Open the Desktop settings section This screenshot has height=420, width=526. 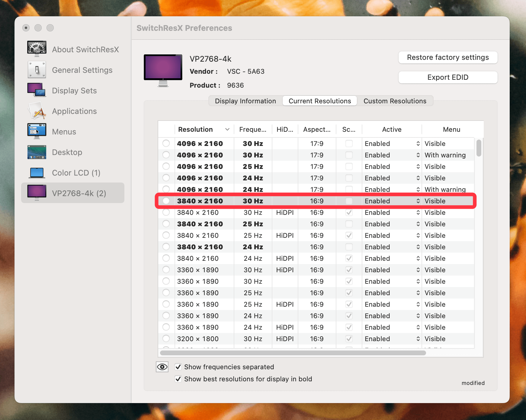(x=67, y=152)
